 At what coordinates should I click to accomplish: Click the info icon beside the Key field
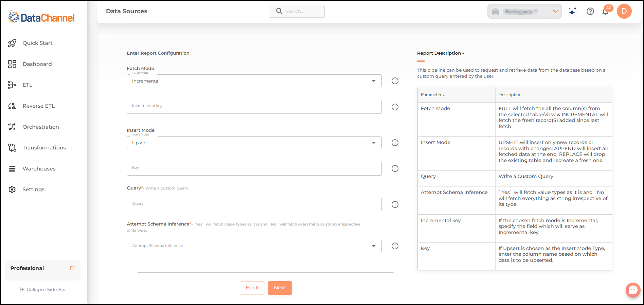395,168
